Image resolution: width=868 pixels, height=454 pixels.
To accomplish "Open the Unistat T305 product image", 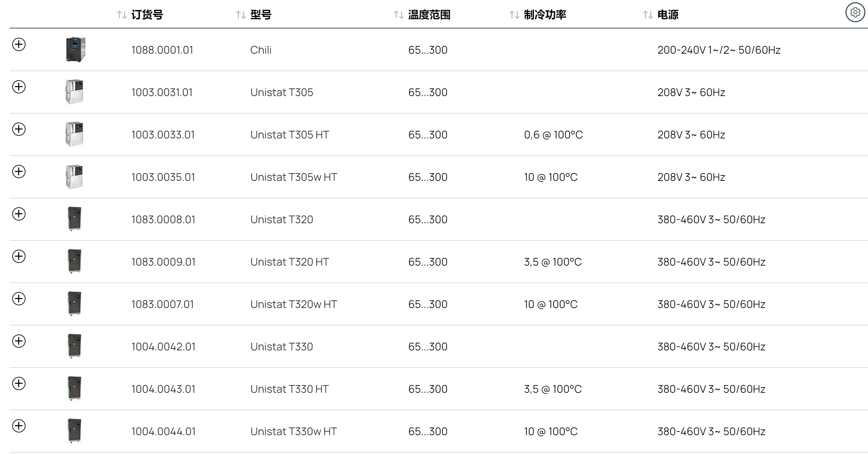I will pyautogui.click(x=75, y=92).
